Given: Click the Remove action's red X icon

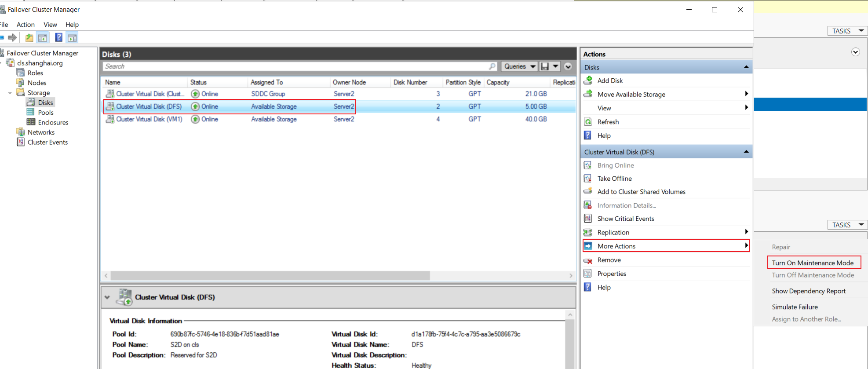Looking at the screenshot, I should point(588,260).
